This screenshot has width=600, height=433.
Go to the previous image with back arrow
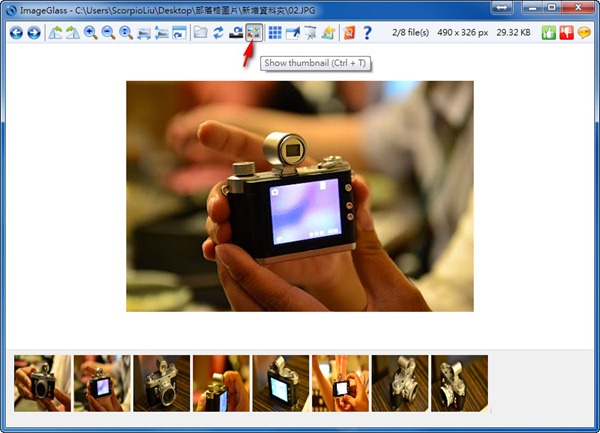pos(16,33)
